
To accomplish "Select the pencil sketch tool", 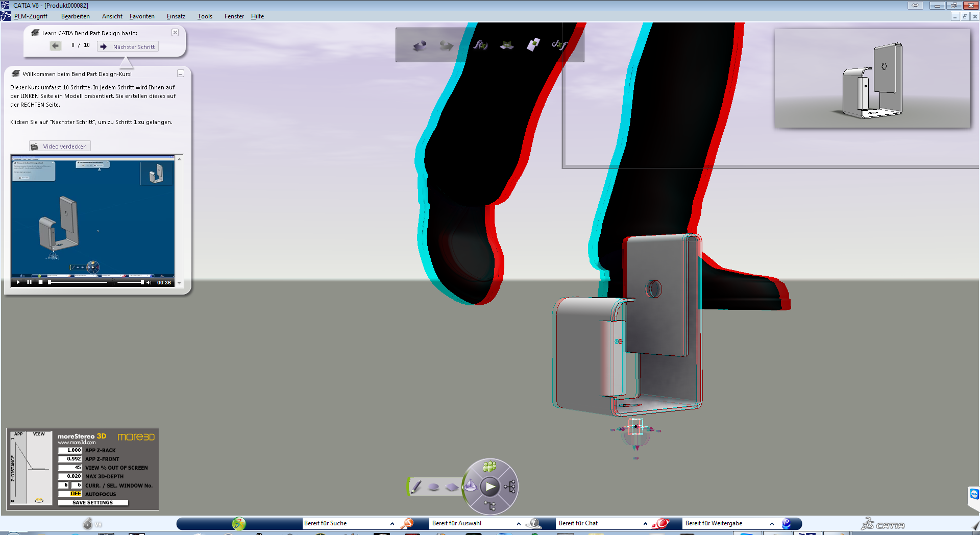I will (415, 487).
